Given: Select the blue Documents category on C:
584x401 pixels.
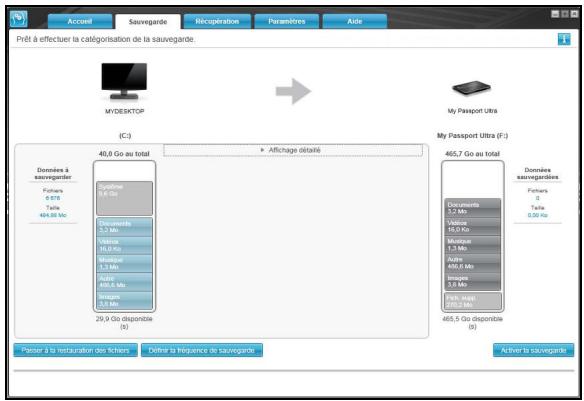Looking at the screenshot, I should pyautogui.click(x=124, y=227).
